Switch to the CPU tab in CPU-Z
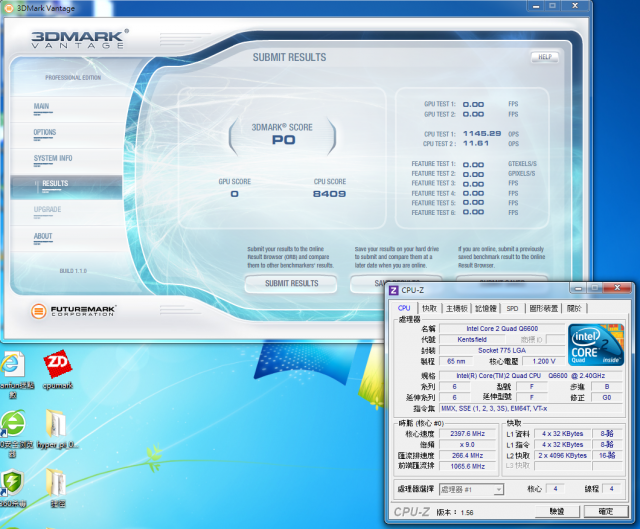The width and height of the screenshot is (640, 529). (404, 308)
